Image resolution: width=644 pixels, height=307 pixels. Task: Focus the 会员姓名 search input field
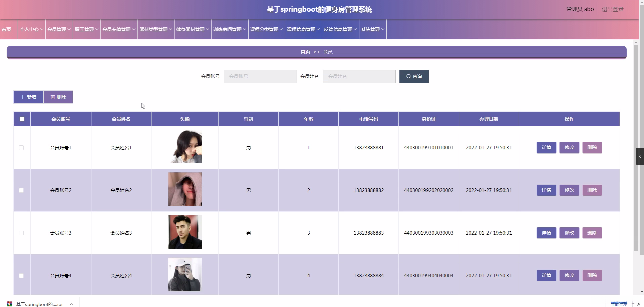point(359,76)
